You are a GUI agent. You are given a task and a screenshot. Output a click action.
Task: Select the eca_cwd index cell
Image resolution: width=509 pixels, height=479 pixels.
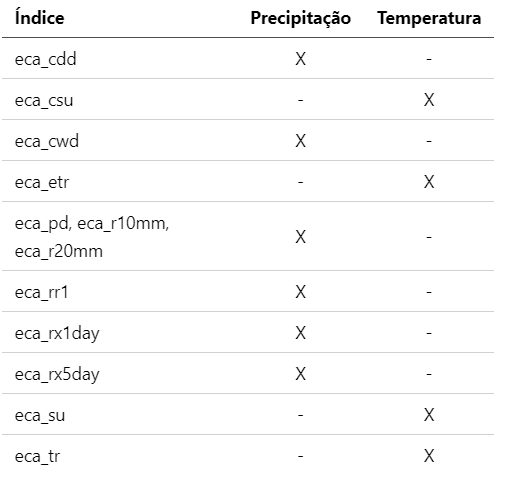pyautogui.click(x=47, y=141)
